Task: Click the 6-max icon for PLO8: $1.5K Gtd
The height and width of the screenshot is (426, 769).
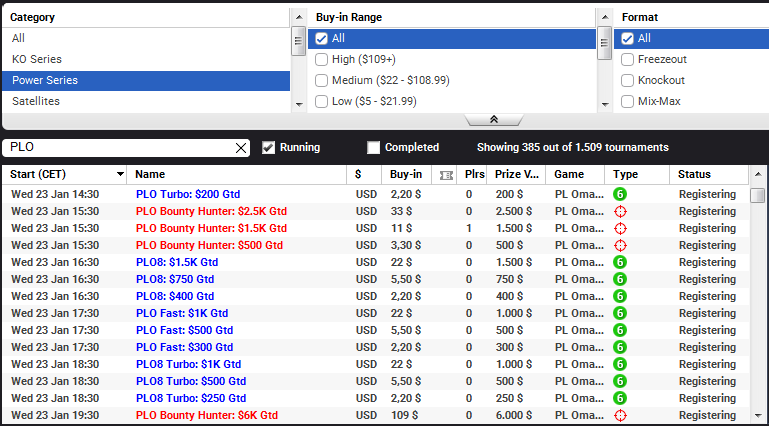Action: (x=620, y=262)
